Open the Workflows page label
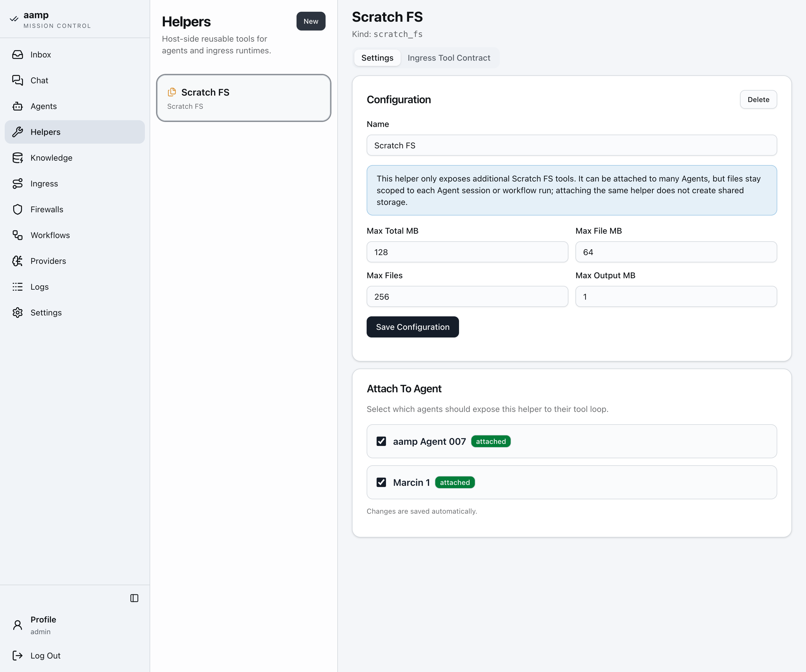806x672 pixels. [50, 235]
